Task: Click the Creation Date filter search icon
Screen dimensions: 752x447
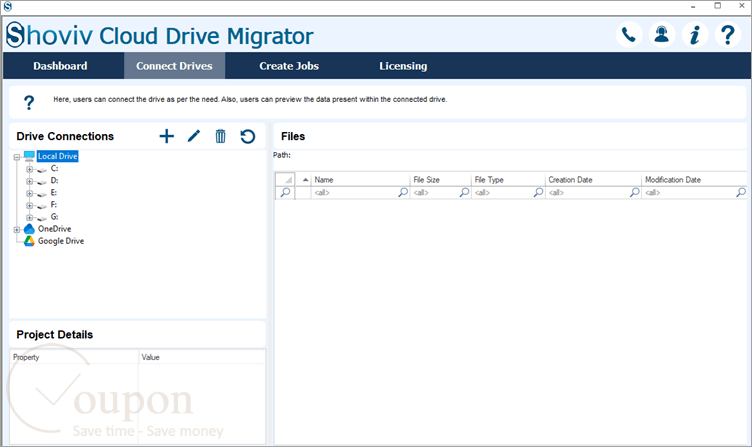Action: (x=634, y=192)
